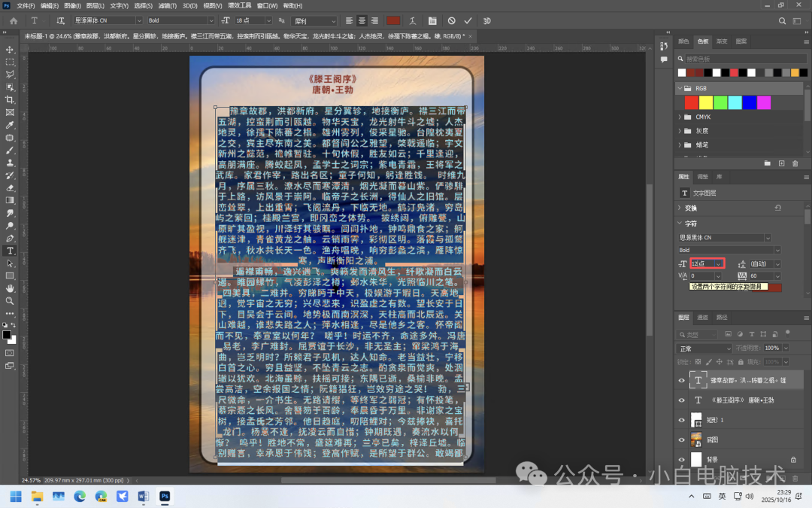Cancel current text edits
The image size is (812, 508).
452,21
